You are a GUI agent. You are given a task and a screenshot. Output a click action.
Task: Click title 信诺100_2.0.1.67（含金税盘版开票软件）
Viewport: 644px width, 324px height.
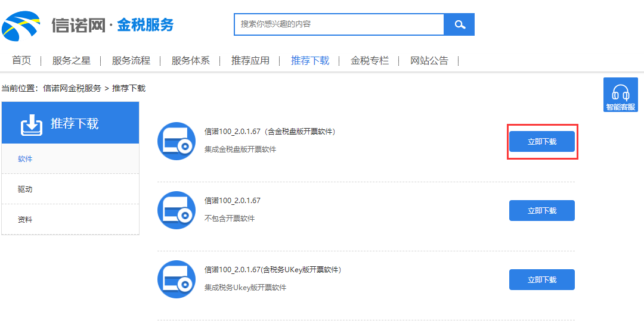click(270, 132)
